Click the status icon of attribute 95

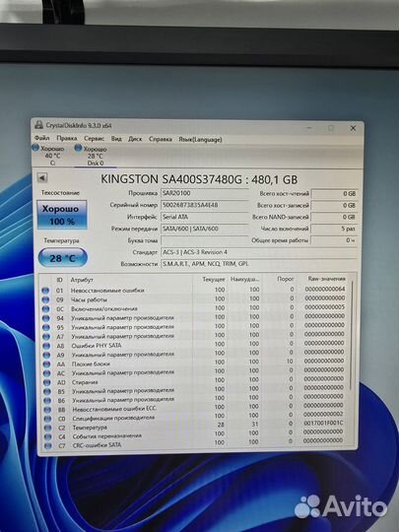[x=45, y=327]
